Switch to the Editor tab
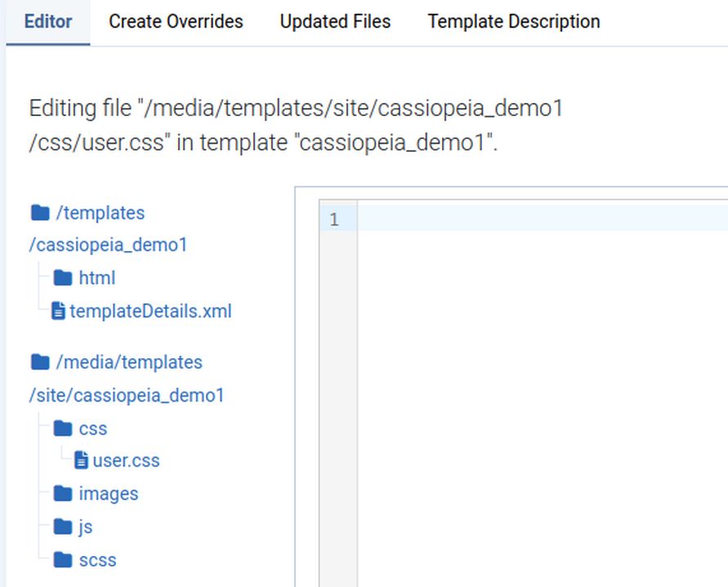Screen dimensions: 728x587 click(47, 21)
